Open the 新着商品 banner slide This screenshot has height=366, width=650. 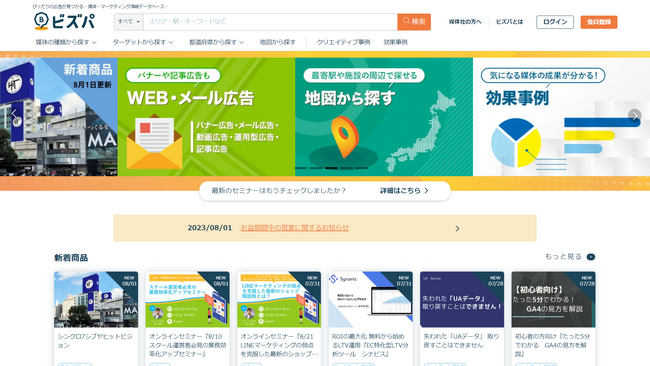[x=59, y=117]
